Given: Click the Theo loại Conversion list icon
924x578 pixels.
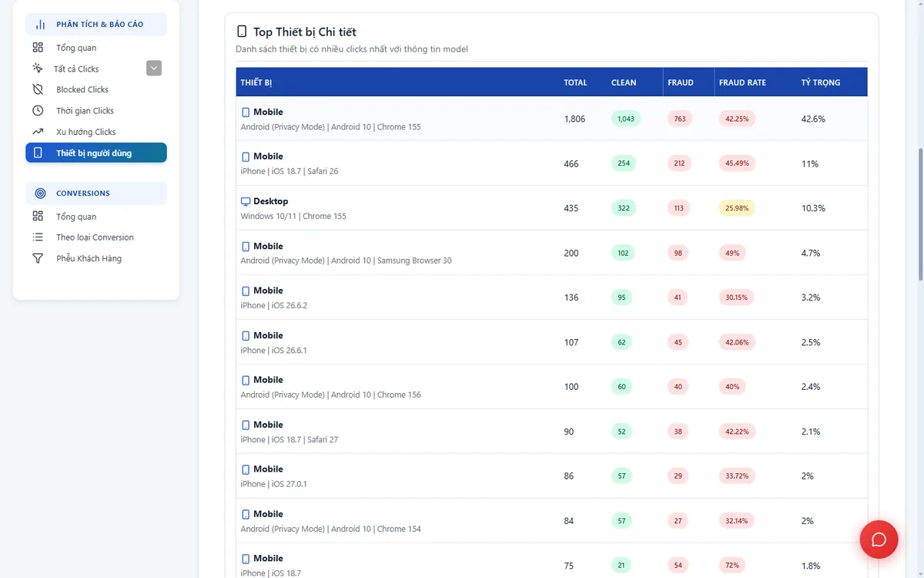Looking at the screenshot, I should (x=38, y=237).
